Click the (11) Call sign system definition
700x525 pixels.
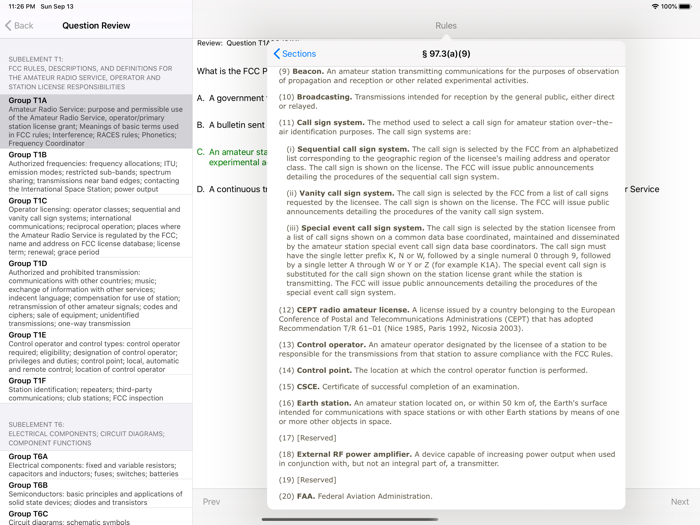click(x=446, y=127)
